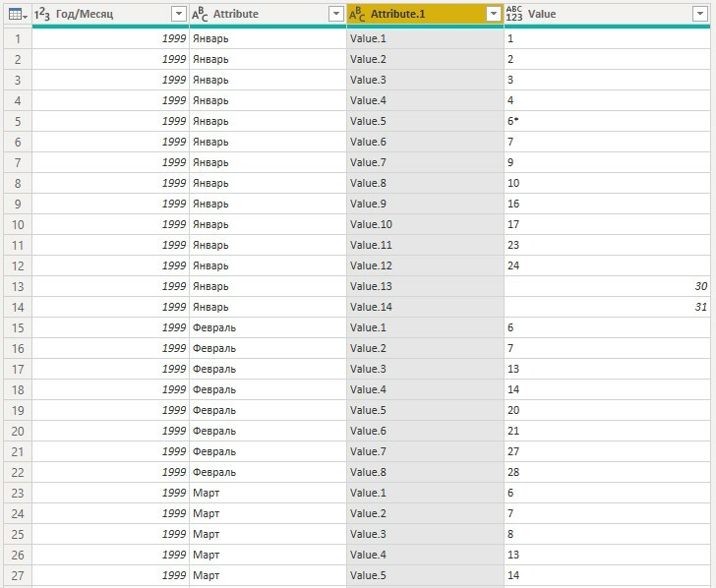This screenshot has width=716, height=588.
Task: Click the value 9 cell in row 7
Action: (x=608, y=162)
